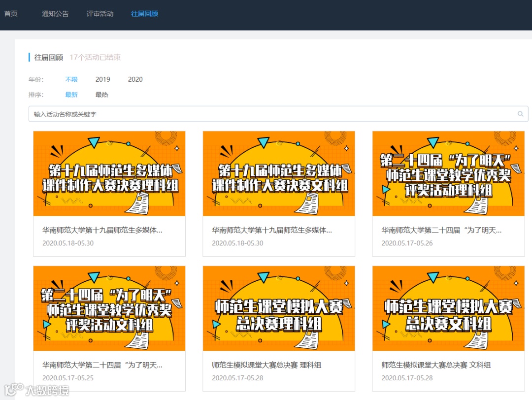Click date text 2020.05.17-05.26
This screenshot has width=532, height=400.
407,243
